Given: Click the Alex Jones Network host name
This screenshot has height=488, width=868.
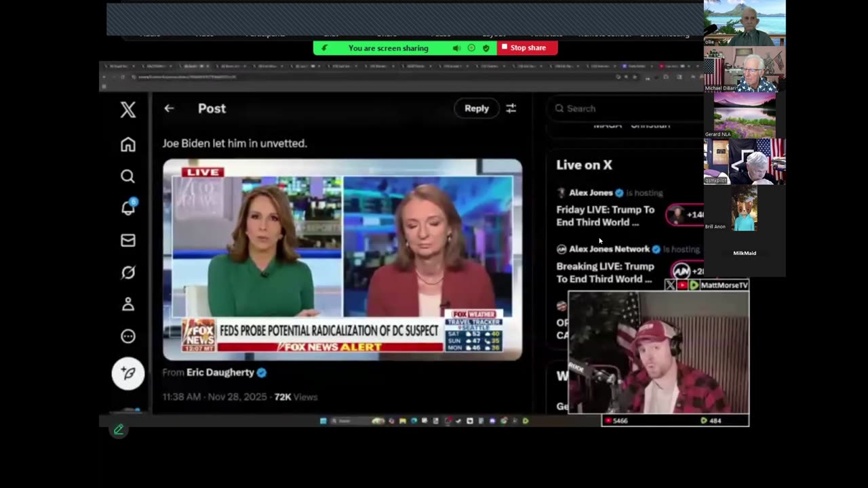Looking at the screenshot, I should 609,249.
